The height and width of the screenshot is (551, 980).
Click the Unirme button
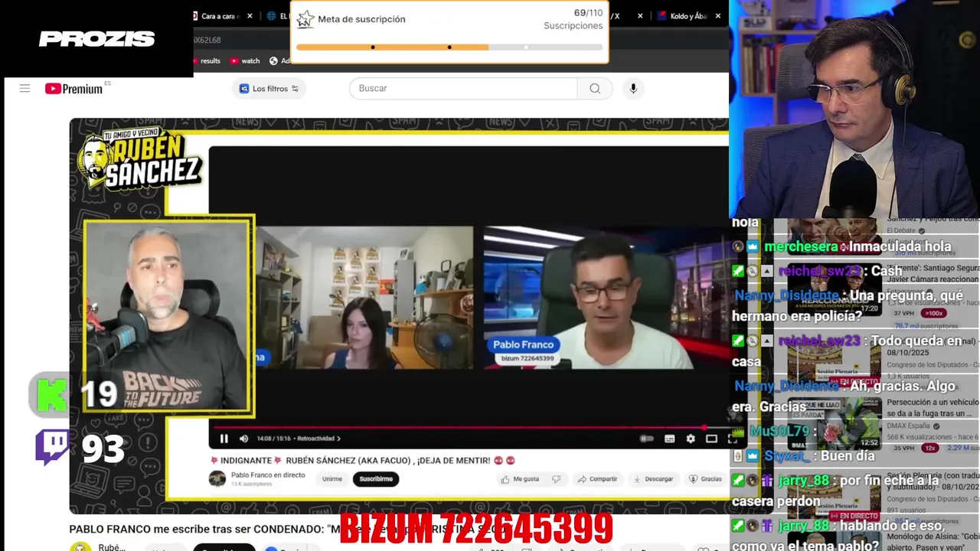(x=332, y=479)
